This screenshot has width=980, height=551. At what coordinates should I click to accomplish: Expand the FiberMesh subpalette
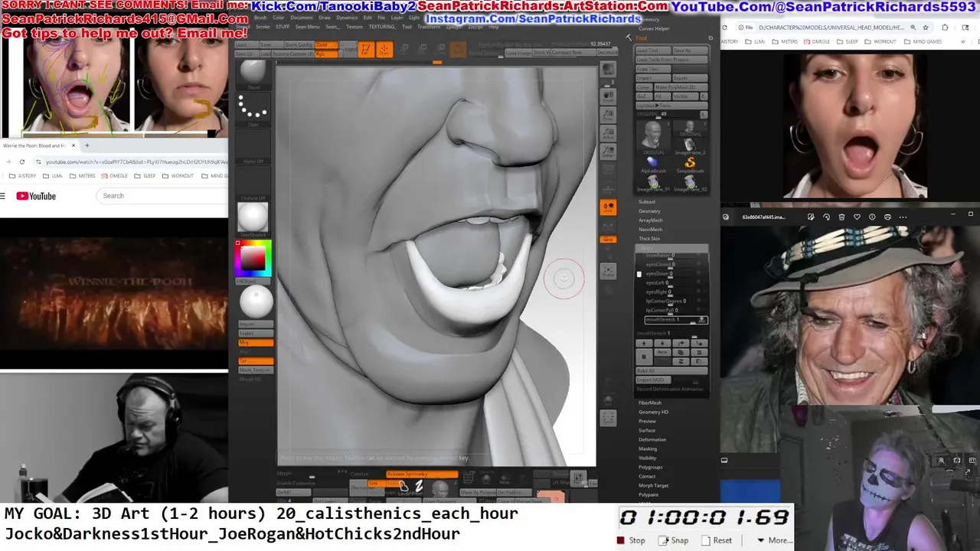pos(650,403)
